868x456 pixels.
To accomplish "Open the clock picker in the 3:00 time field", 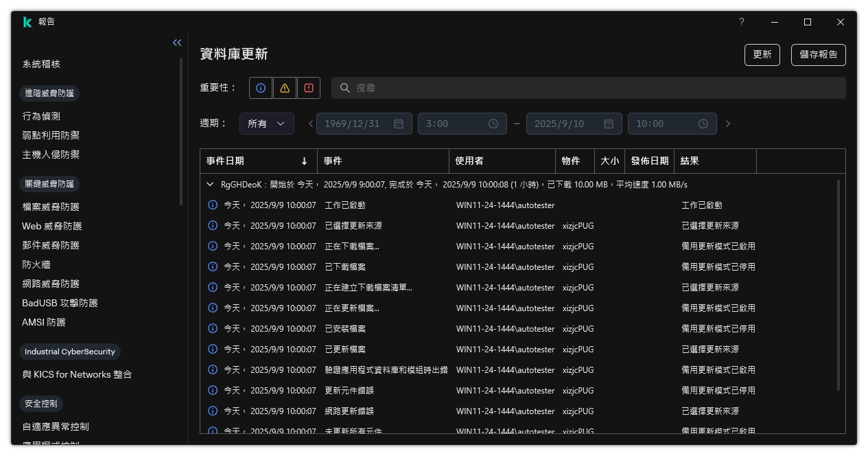I will [x=493, y=124].
